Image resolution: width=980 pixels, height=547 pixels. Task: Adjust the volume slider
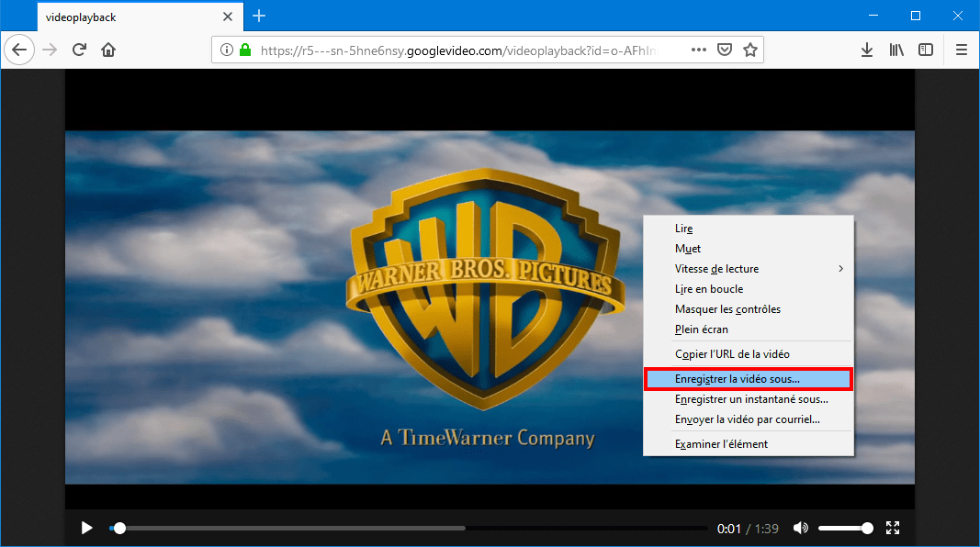tap(846, 529)
